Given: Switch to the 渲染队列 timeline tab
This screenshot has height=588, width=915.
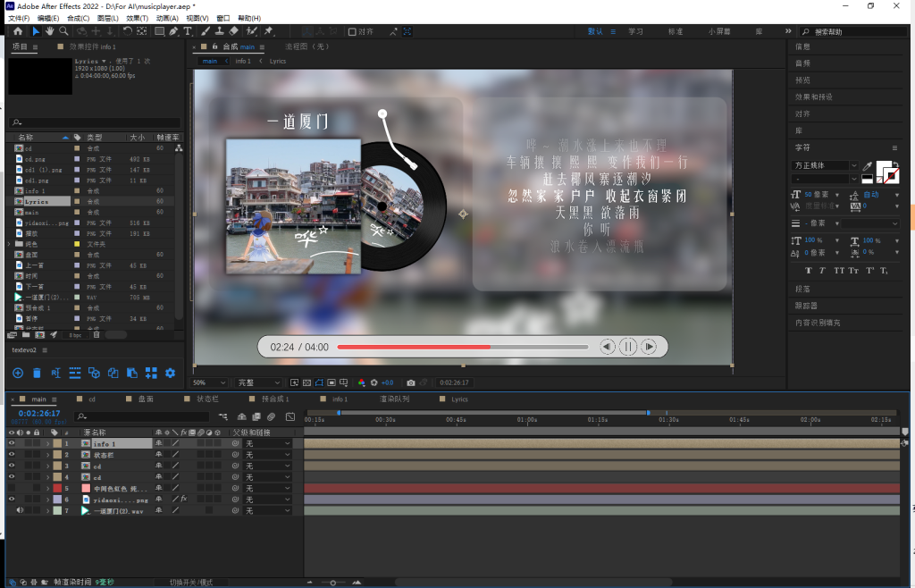Looking at the screenshot, I should click(x=395, y=399).
